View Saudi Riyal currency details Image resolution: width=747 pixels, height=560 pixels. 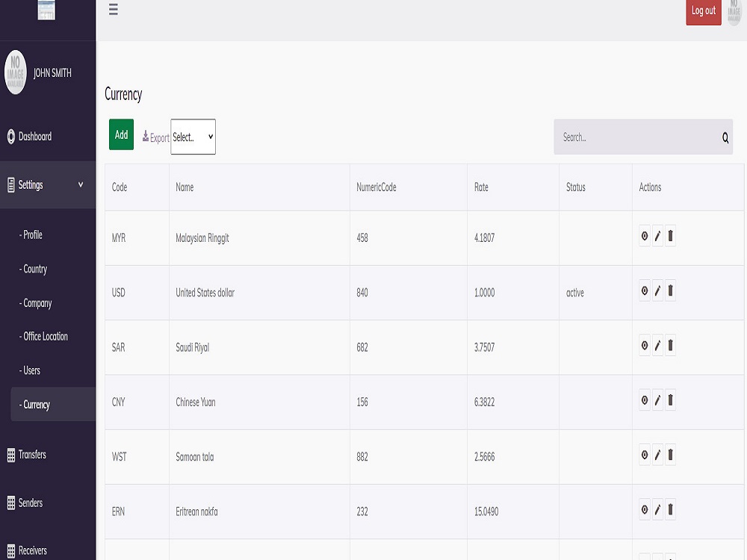[x=645, y=345]
